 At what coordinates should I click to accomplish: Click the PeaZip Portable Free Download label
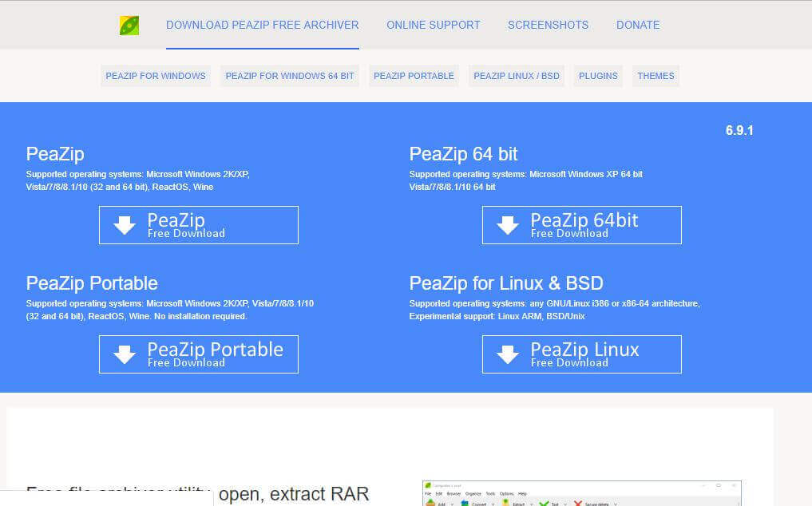click(x=215, y=354)
